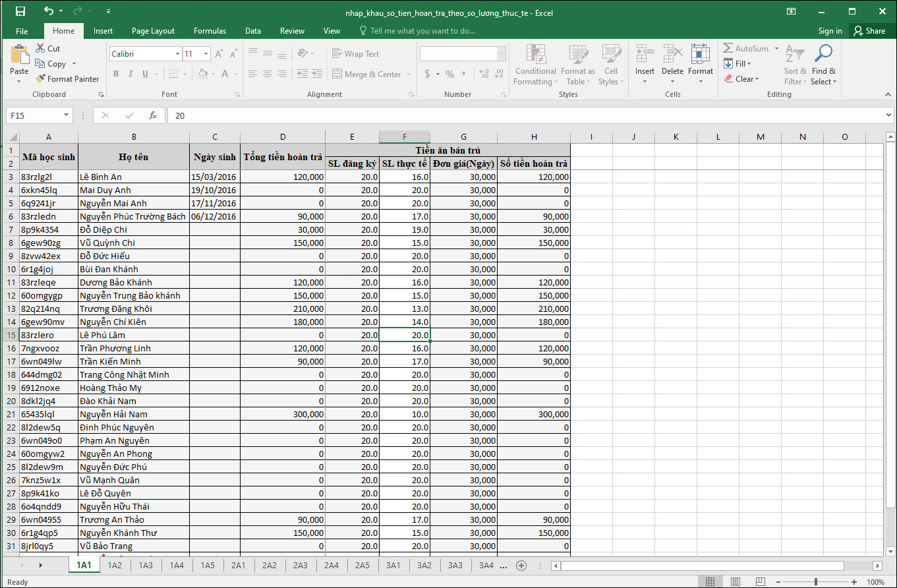
Task: Open the font size dropdown
Action: (x=206, y=54)
